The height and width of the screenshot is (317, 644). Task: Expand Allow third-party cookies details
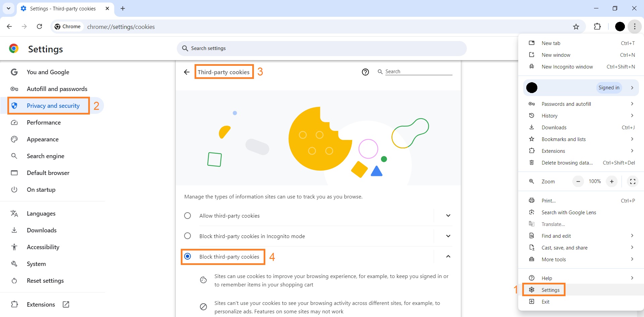pyautogui.click(x=448, y=215)
